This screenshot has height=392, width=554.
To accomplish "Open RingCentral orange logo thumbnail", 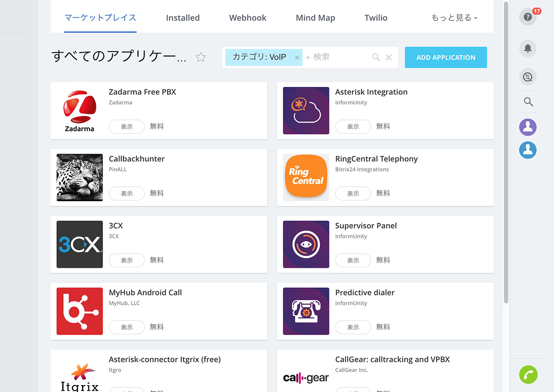I will [x=306, y=178].
